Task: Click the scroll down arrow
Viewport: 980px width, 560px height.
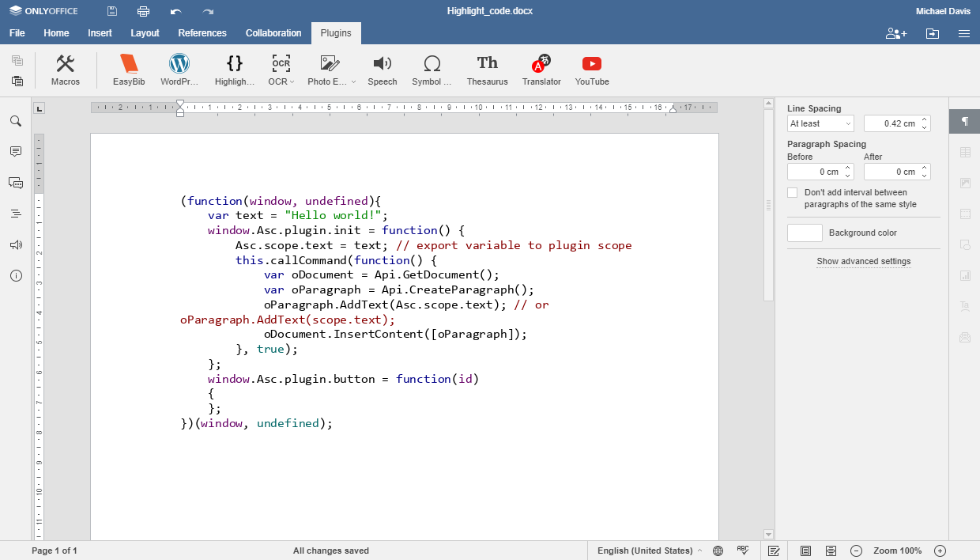Action: tap(768, 535)
